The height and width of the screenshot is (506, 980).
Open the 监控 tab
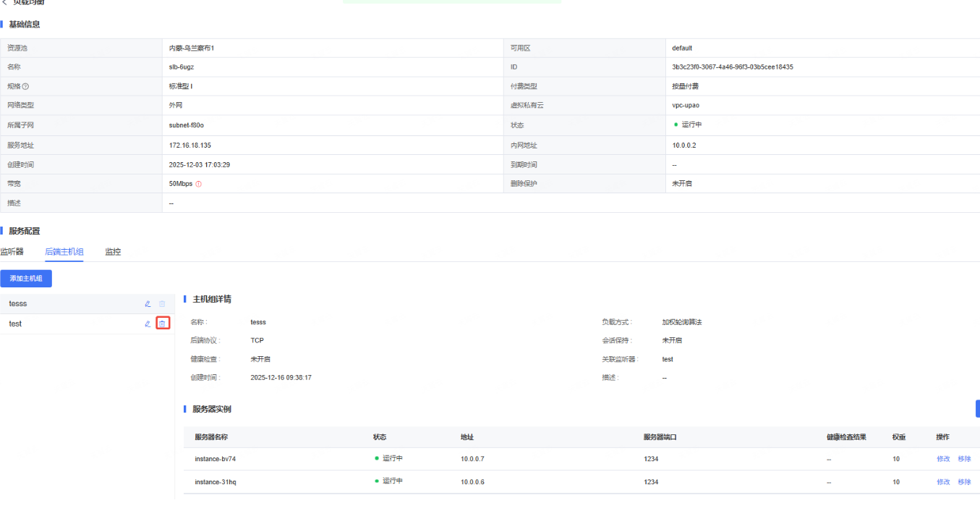(113, 252)
